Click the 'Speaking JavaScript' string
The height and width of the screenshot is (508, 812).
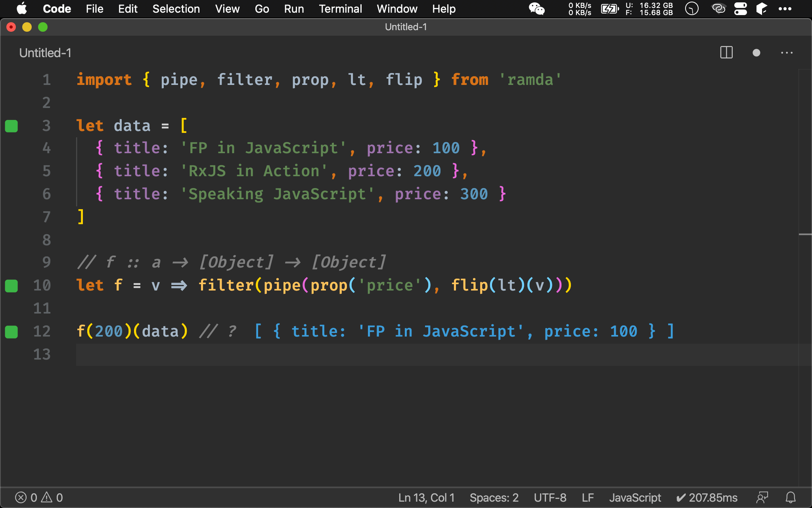pyautogui.click(x=277, y=194)
